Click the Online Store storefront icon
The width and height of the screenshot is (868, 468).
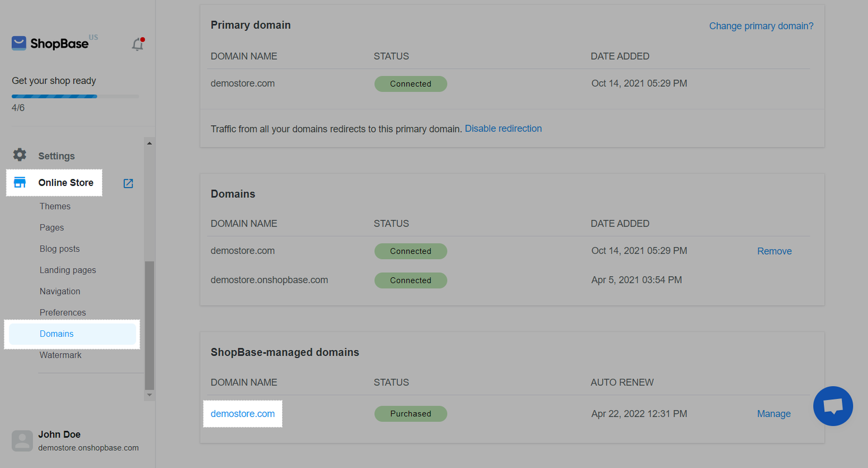coord(20,182)
